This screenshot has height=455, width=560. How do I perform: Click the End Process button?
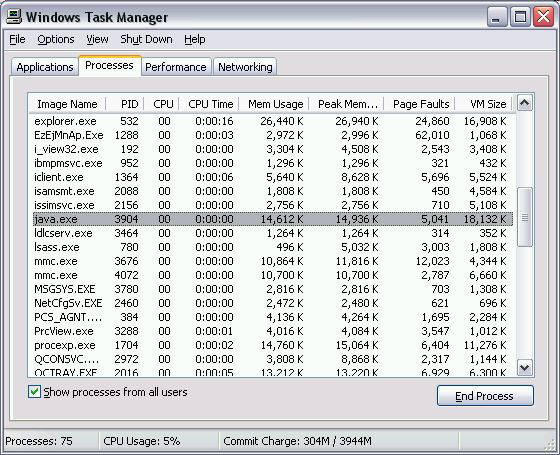pyautogui.click(x=485, y=396)
